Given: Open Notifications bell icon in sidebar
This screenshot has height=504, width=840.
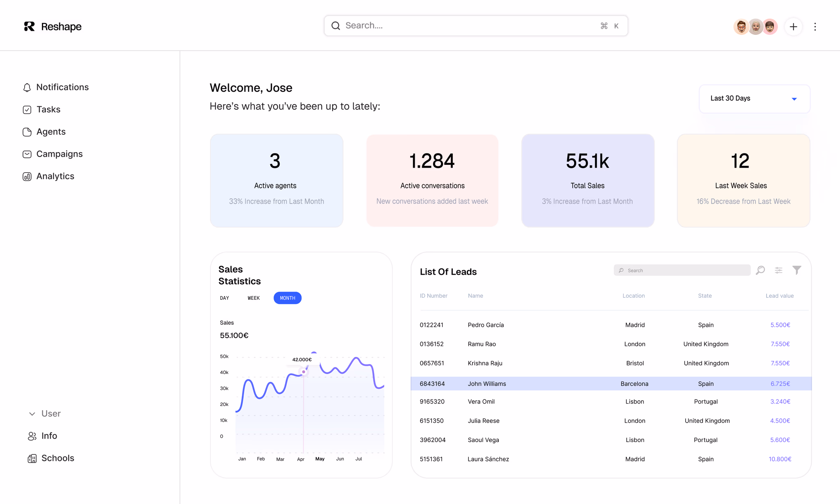Looking at the screenshot, I should (27, 87).
